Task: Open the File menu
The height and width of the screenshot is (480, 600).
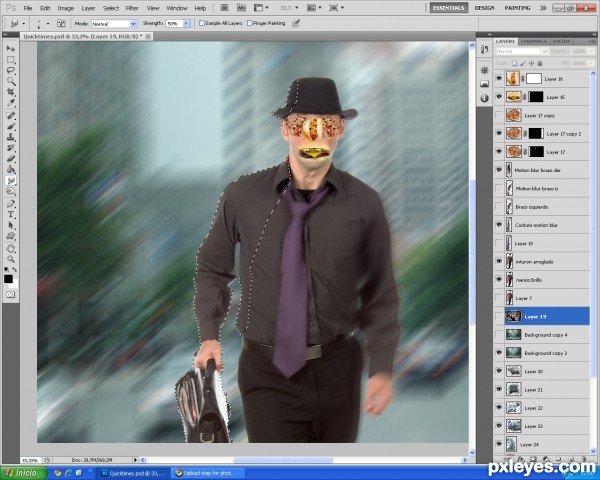Action: pyautogui.click(x=28, y=8)
